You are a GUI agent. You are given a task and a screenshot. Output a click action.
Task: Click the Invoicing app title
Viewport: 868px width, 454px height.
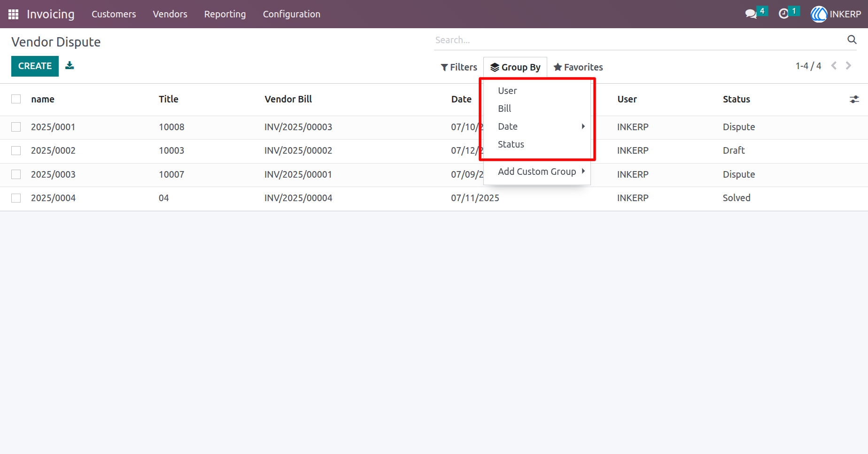point(50,14)
